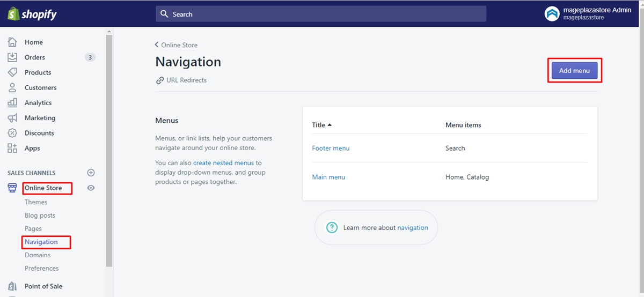Screen dimensions: 644x297
Task: Click the Online Store storefront icon
Action: tap(12, 188)
